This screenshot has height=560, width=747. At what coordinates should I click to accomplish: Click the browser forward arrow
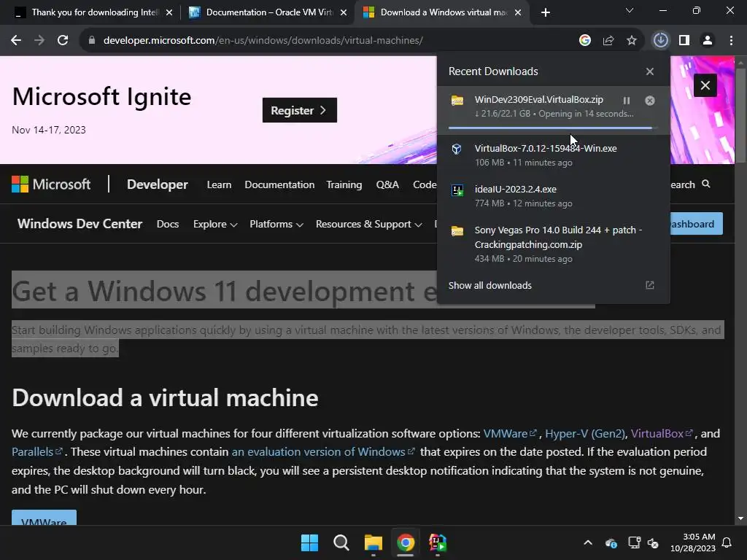tap(39, 41)
